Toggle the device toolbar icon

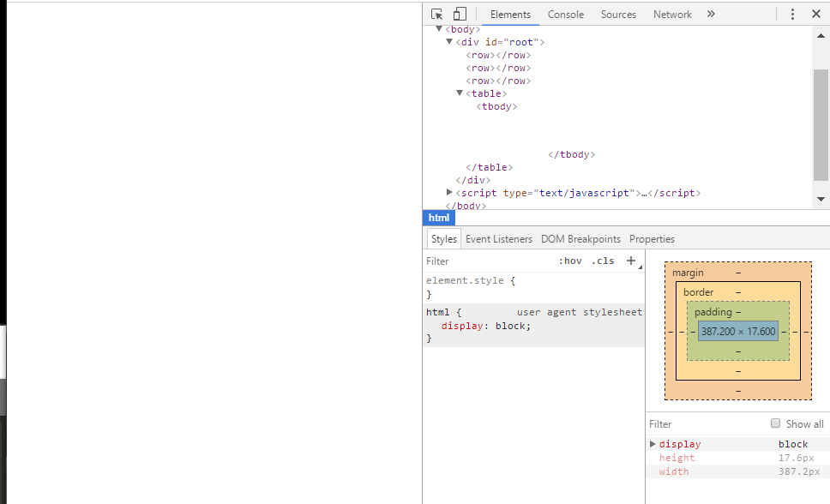point(460,15)
